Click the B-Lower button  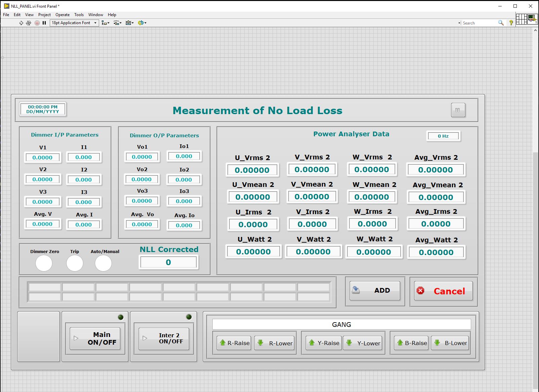coord(450,343)
